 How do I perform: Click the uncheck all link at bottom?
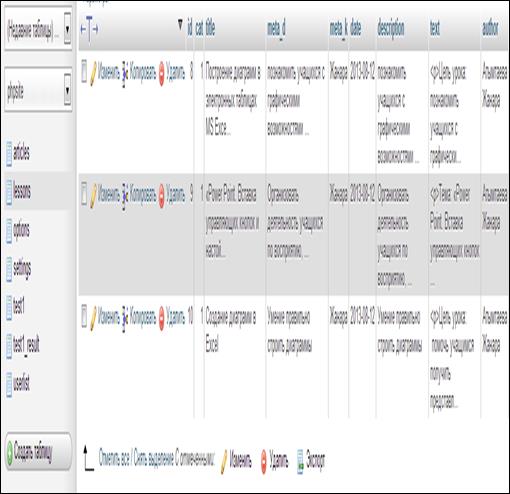[x=154, y=458]
